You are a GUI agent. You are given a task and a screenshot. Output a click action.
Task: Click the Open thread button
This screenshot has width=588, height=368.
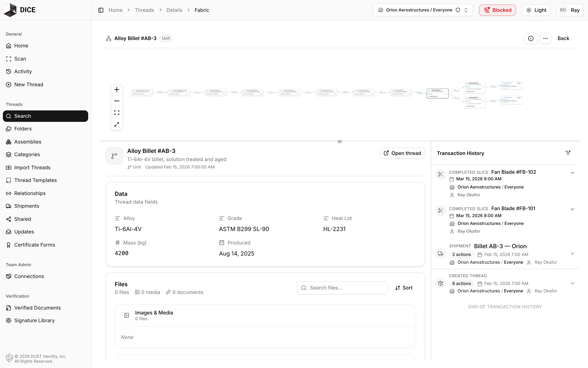[x=402, y=153]
